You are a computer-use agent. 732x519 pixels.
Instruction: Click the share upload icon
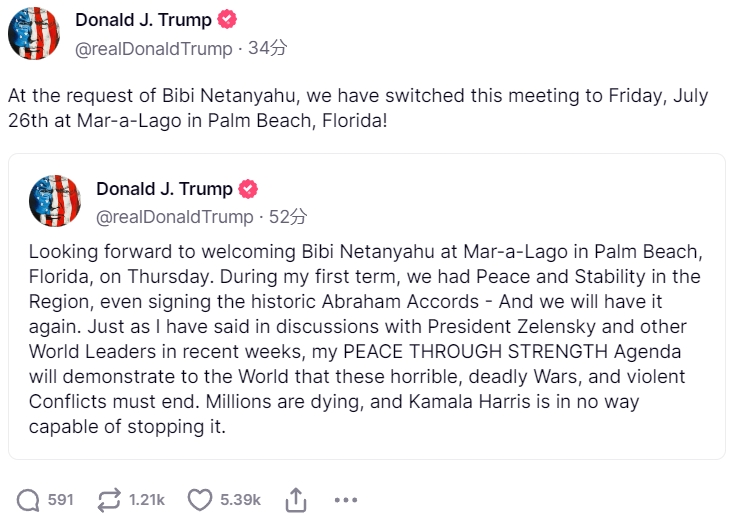[x=295, y=499]
